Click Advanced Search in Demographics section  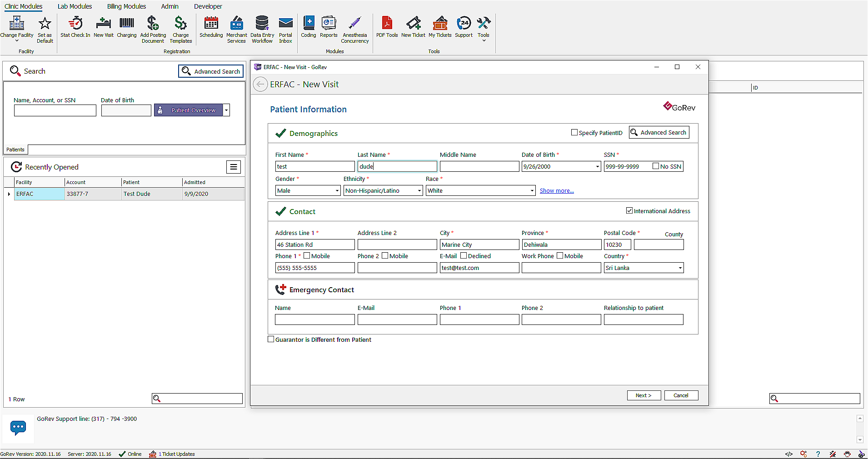659,132
